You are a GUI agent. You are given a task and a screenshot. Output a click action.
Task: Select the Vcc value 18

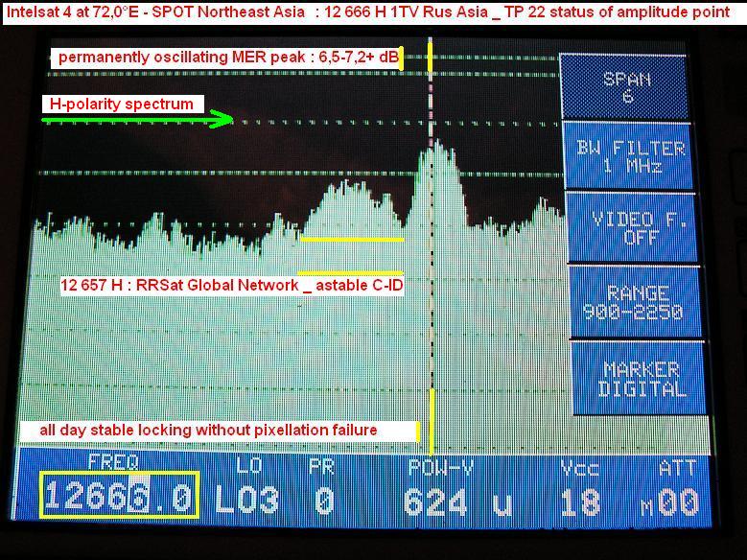(581, 502)
